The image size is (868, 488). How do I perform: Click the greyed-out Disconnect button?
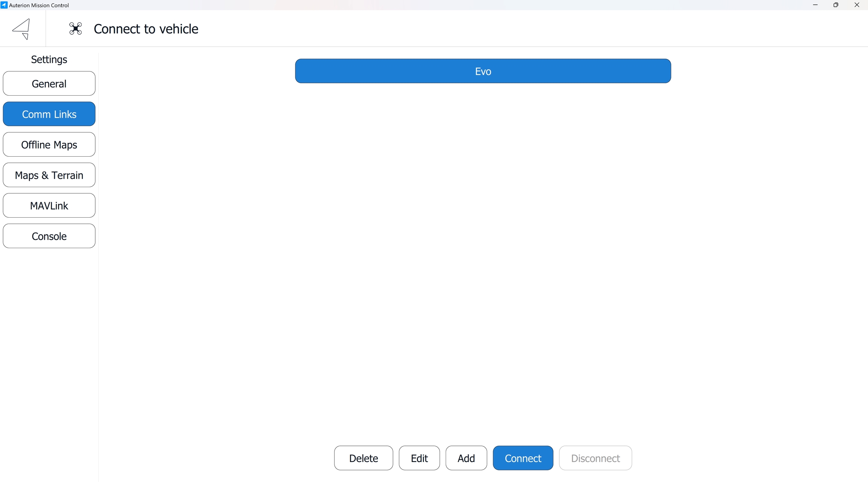coord(595,458)
